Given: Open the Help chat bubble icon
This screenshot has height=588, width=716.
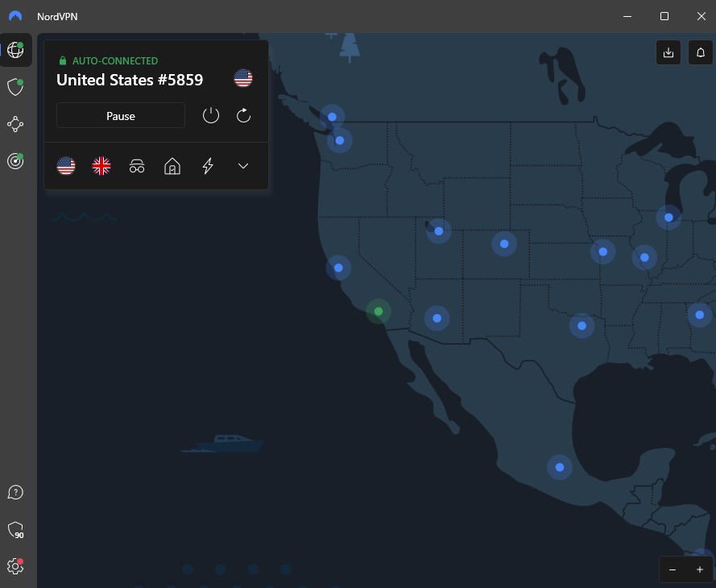Looking at the screenshot, I should (x=15, y=492).
